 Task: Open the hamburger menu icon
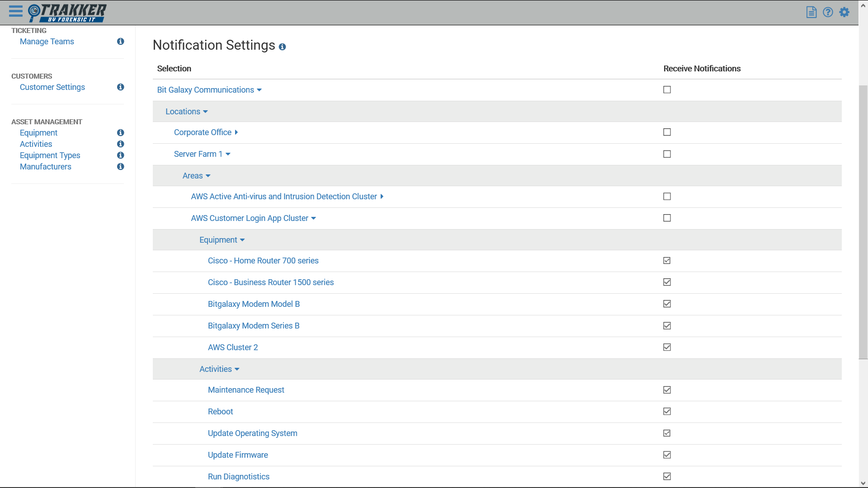coord(15,11)
